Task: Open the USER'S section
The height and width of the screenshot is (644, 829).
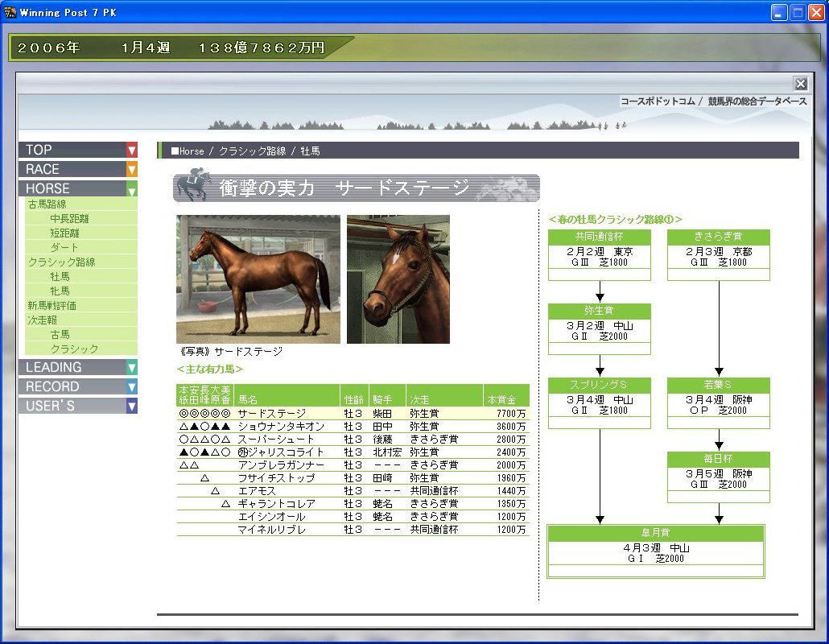Action: pyautogui.click(x=72, y=406)
